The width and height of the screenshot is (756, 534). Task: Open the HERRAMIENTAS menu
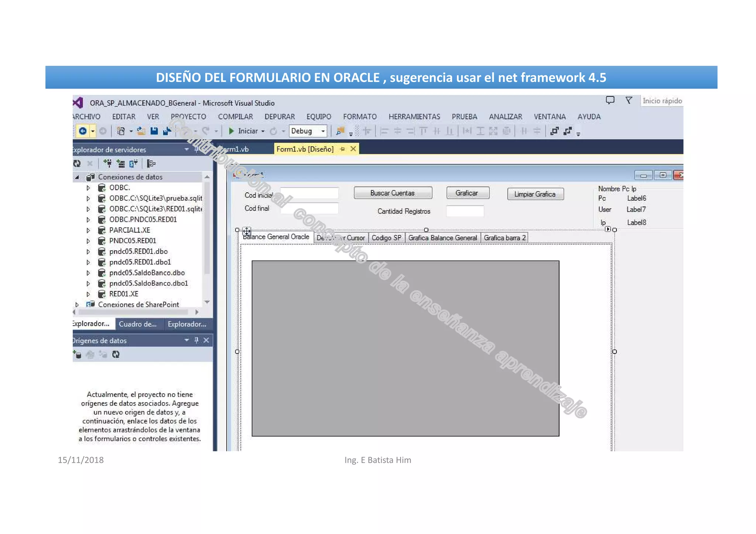point(414,117)
